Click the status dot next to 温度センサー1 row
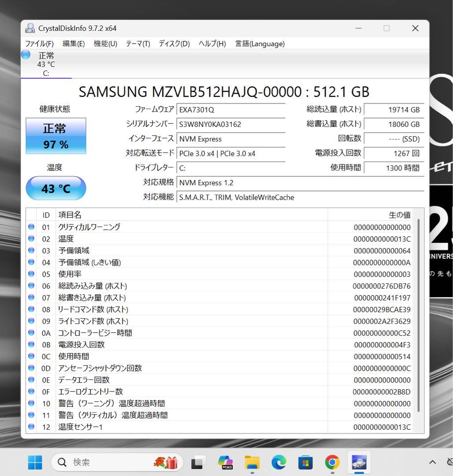Viewport: 453px width, 476px height. (31, 427)
